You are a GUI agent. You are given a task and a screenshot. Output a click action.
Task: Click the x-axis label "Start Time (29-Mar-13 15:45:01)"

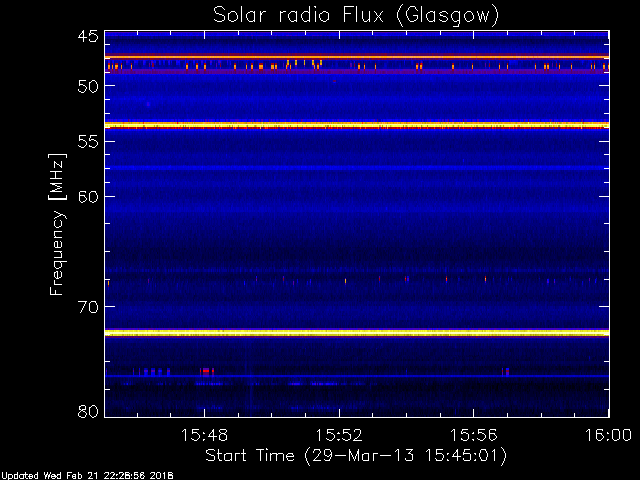(x=356, y=456)
